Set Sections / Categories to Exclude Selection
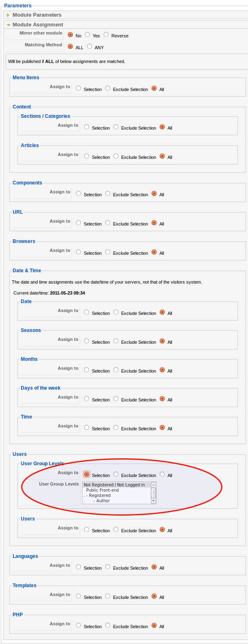 click(x=115, y=126)
